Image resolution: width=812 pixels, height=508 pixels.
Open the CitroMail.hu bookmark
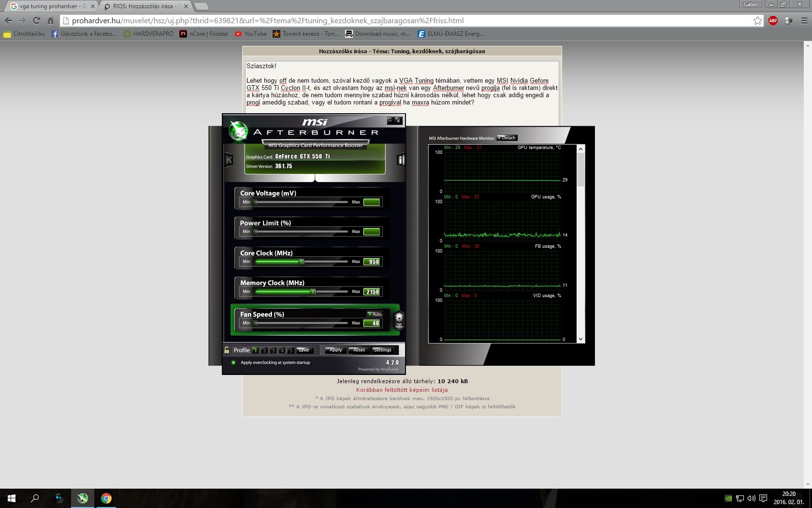pos(24,34)
